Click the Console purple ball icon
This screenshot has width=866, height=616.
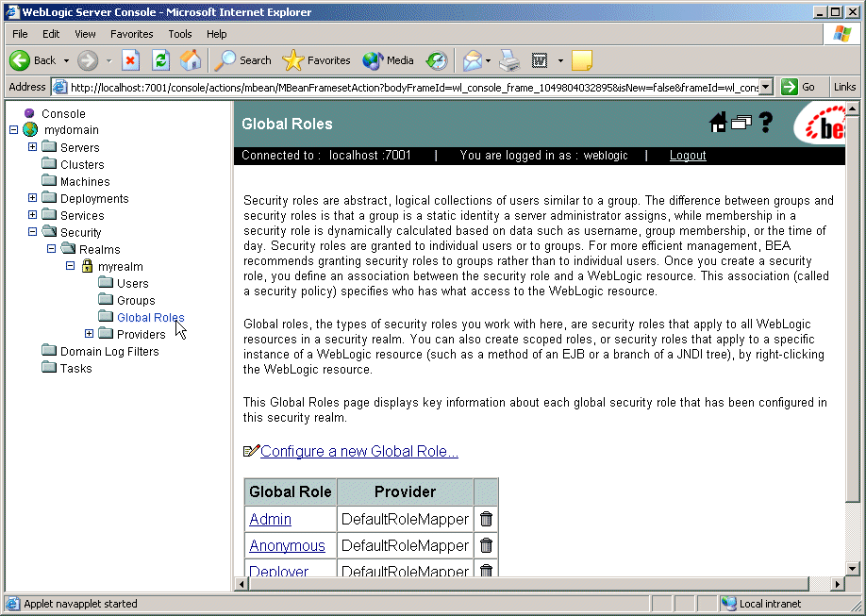[29, 113]
